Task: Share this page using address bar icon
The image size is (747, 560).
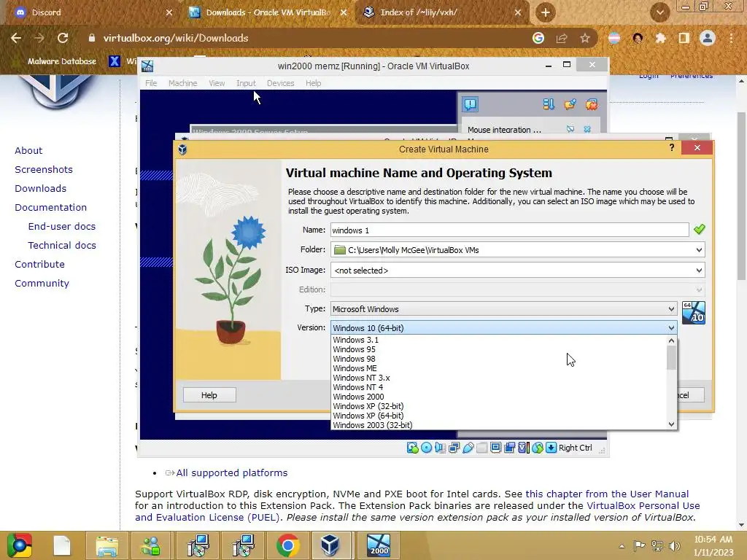Action: point(562,38)
